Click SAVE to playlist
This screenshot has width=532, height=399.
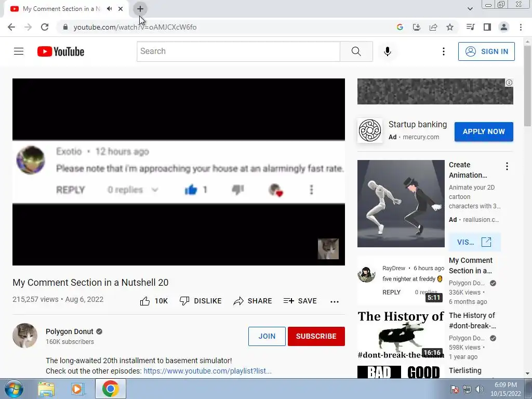300,301
